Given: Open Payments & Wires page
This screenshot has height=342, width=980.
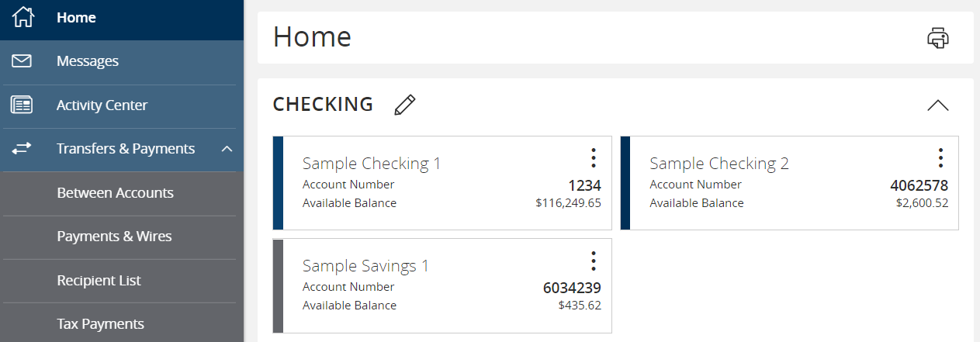Looking at the screenshot, I should [x=114, y=237].
